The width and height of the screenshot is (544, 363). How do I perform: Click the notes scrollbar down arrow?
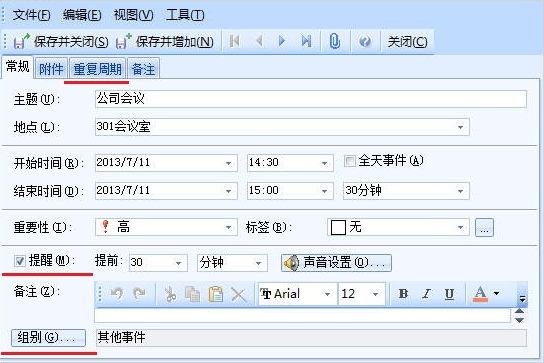(519, 320)
